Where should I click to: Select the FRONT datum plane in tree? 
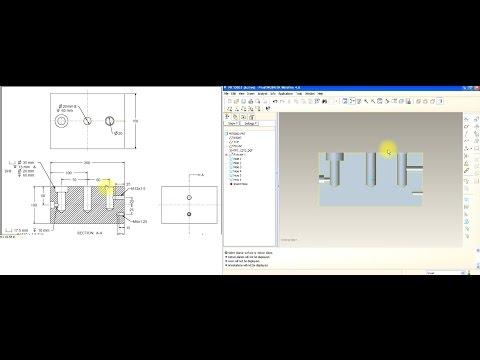tap(237, 146)
